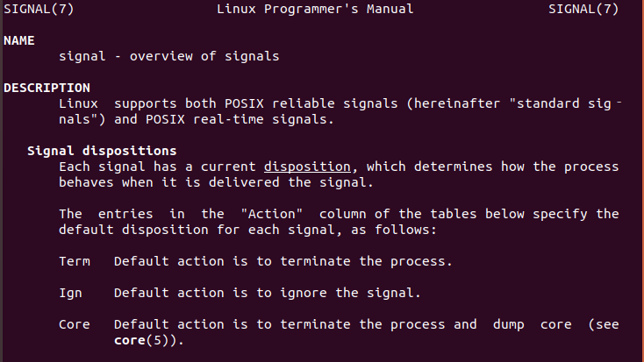Click the "Core" action label
This screenshot has height=362, width=644.
click(74, 324)
